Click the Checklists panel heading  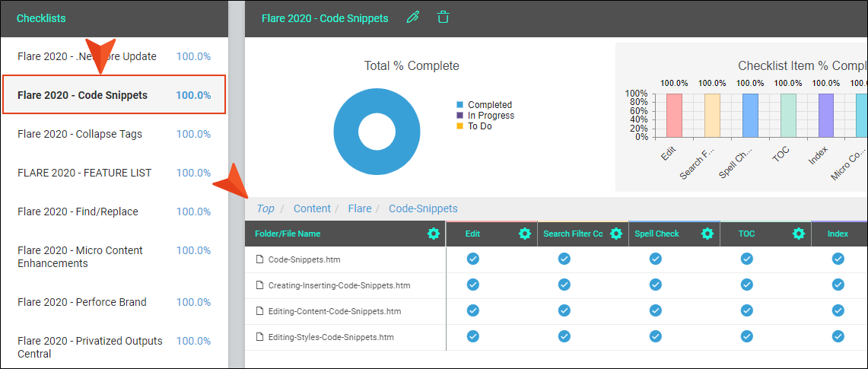point(41,18)
